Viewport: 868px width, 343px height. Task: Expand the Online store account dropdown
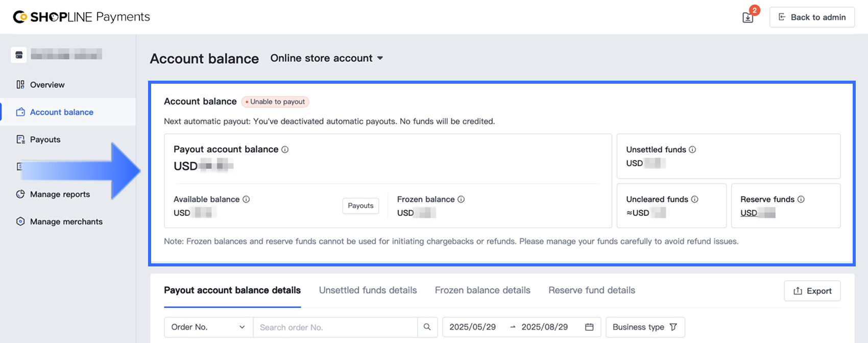[327, 58]
